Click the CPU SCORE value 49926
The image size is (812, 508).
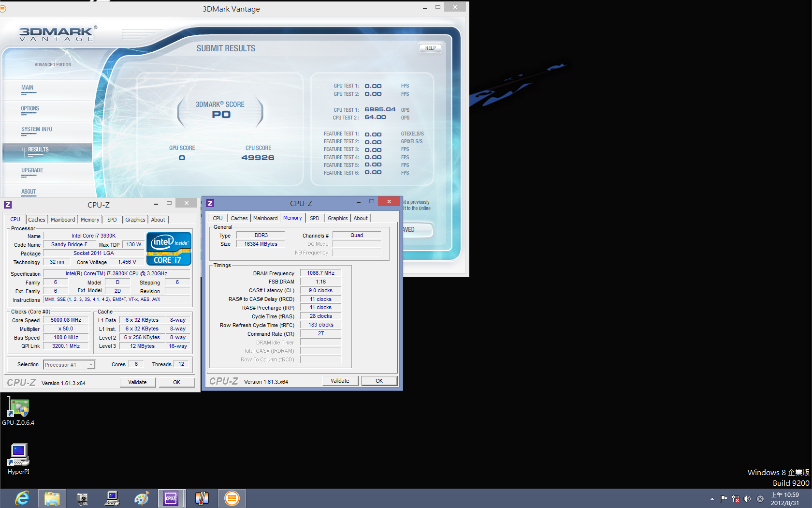[258, 158]
